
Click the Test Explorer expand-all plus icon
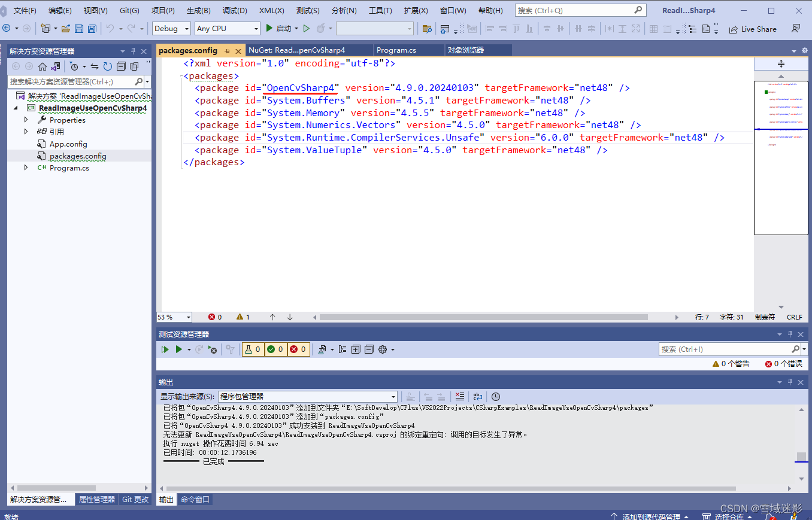[356, 349]
